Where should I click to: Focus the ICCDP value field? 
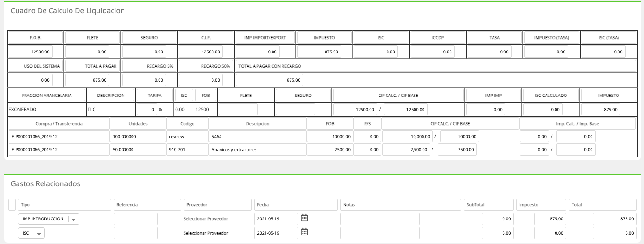pyautogui.click(x=433, y=52)
